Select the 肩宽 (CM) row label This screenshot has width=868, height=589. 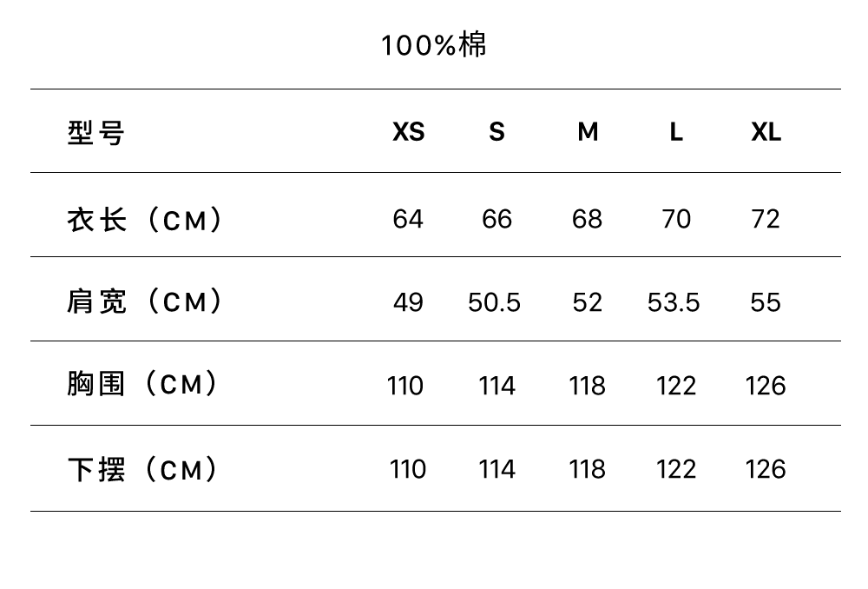click(x=144, y=302)
